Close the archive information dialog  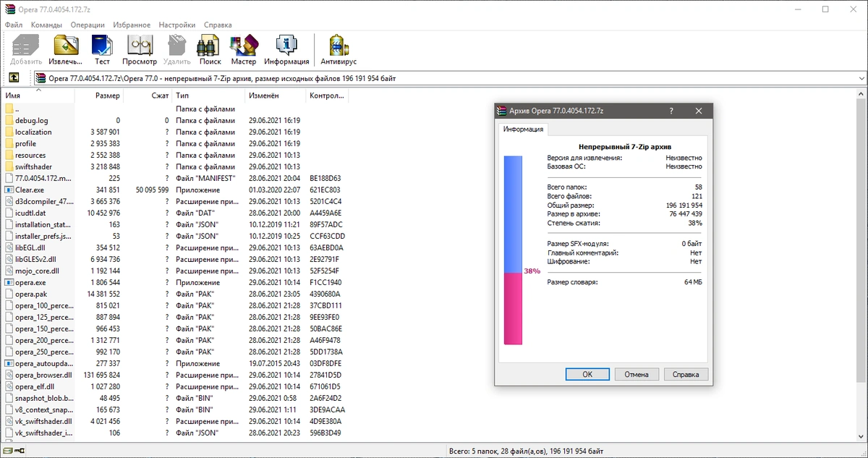698,111
